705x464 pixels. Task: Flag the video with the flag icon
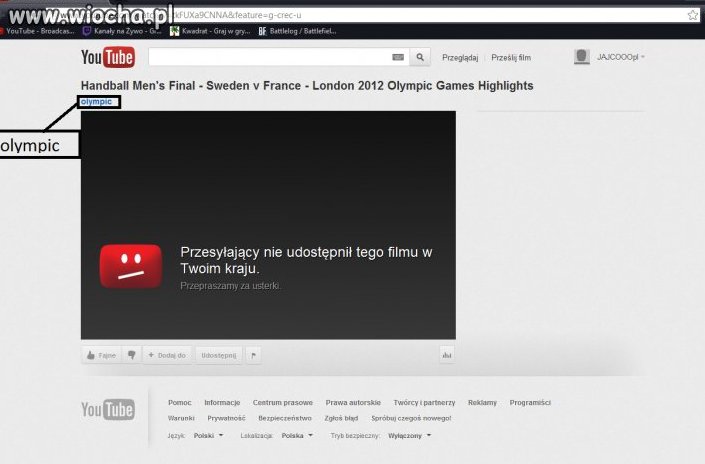254,356
